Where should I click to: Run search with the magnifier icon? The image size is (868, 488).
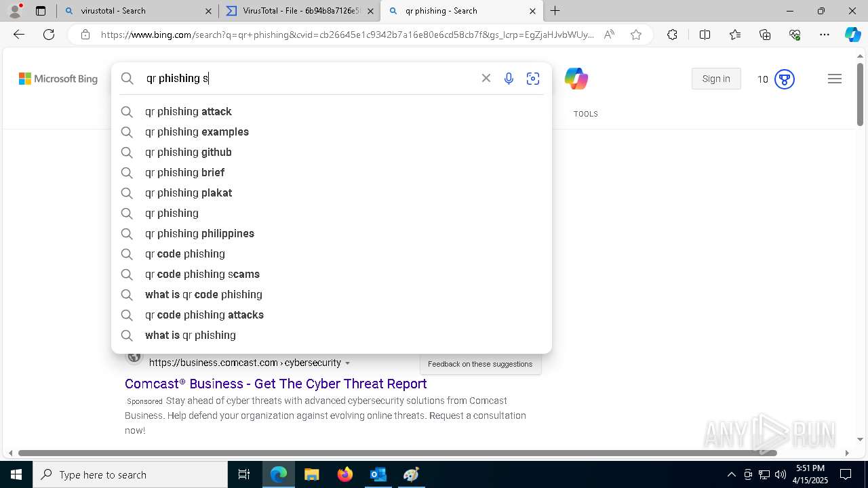(127, 79)
